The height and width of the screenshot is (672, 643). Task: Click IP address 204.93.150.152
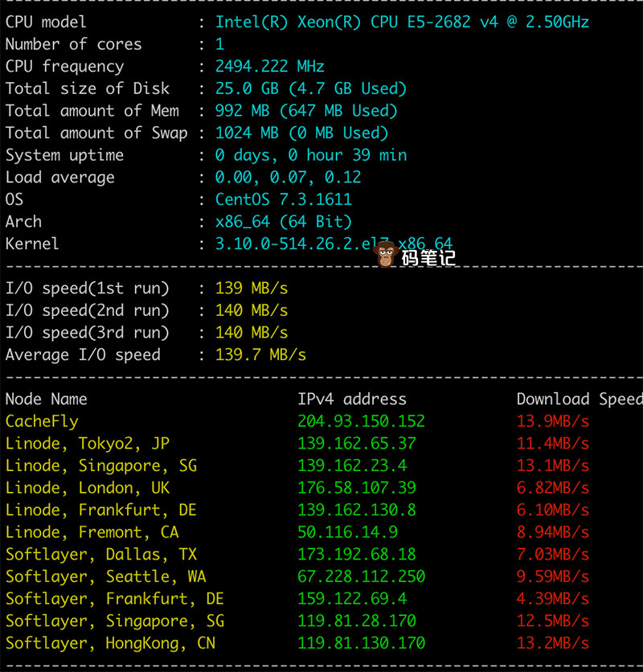[361, 421]
